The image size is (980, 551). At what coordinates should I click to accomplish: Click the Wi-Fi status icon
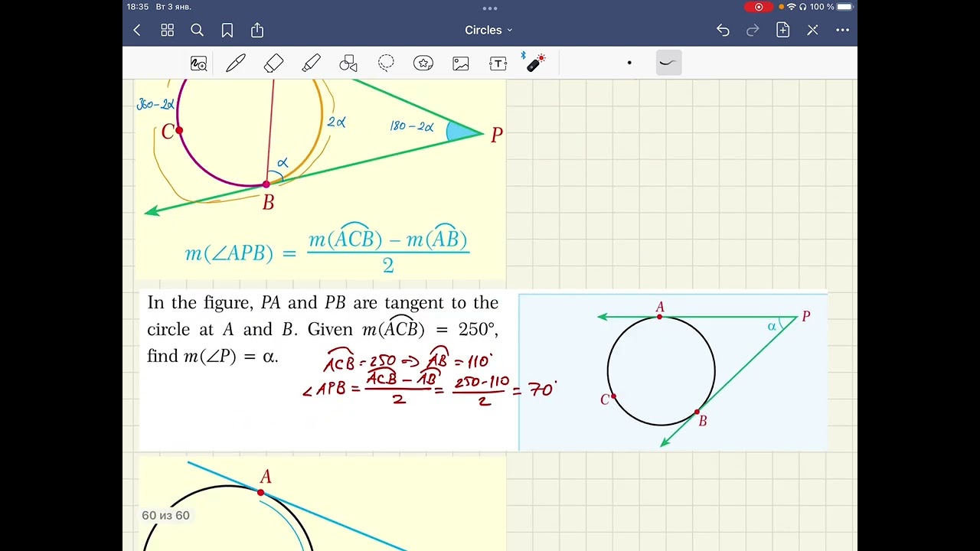coord(792,7)
